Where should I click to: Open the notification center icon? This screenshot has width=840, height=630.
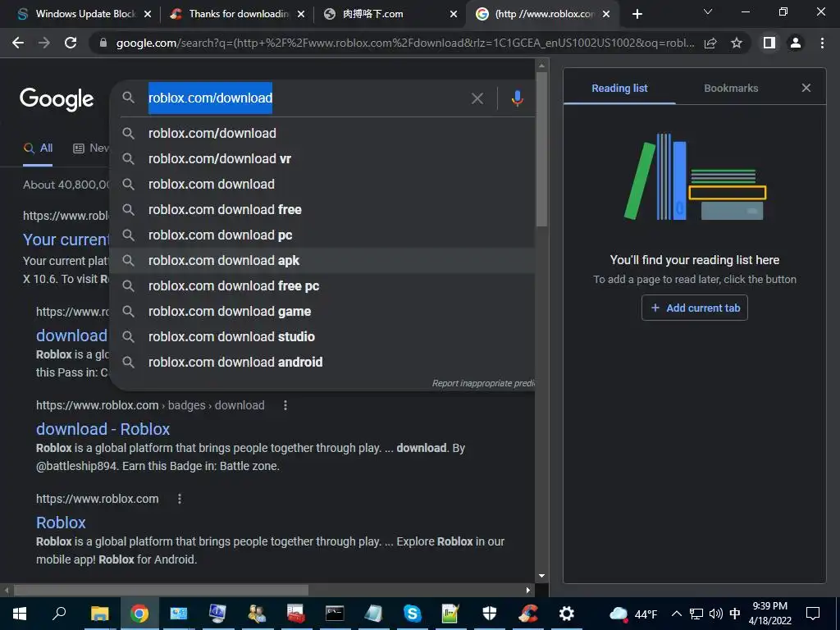[813, 614]
